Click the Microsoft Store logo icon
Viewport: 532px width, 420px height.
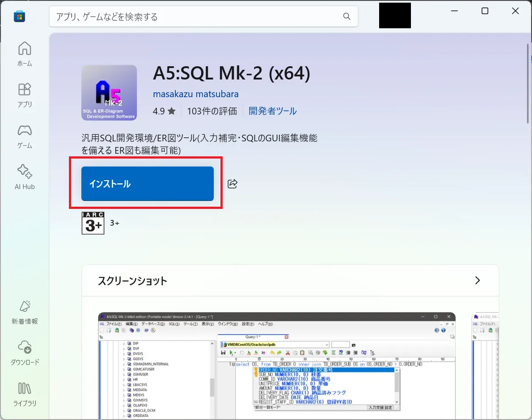(x=19, y=17)
